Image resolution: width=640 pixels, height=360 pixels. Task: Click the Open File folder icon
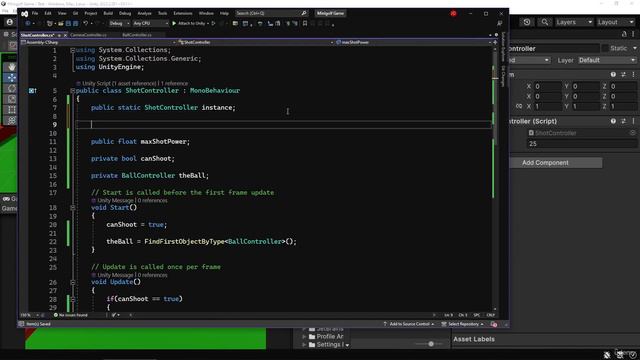(x=60, y=24)
